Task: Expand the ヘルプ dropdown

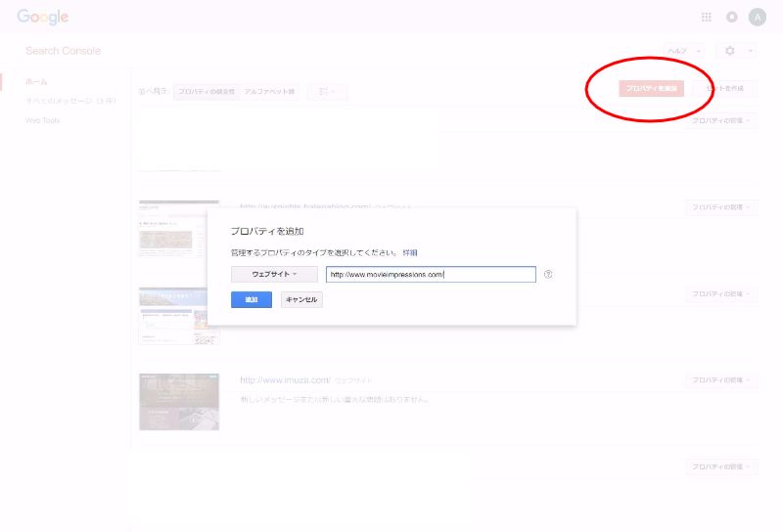Action: pos(684,51)
